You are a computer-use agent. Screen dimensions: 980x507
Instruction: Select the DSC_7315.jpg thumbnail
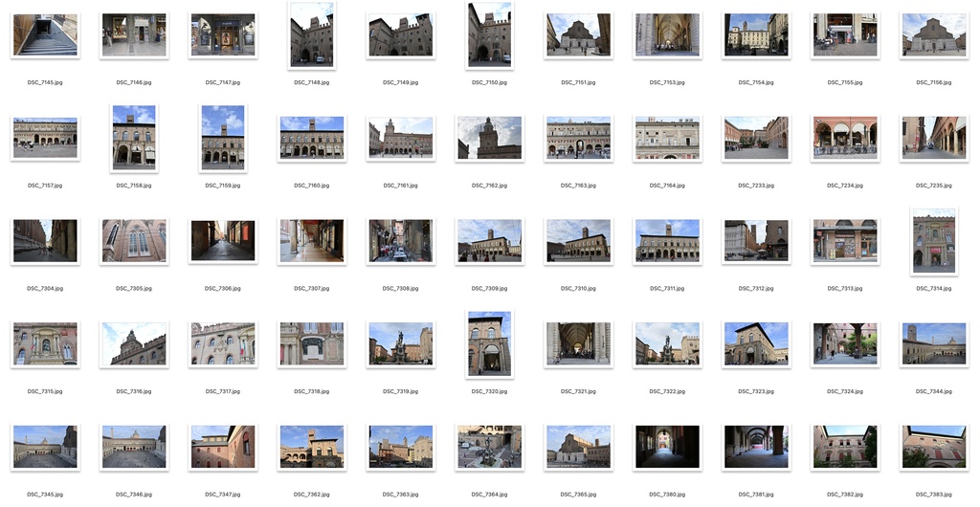[x=45, y=344]
